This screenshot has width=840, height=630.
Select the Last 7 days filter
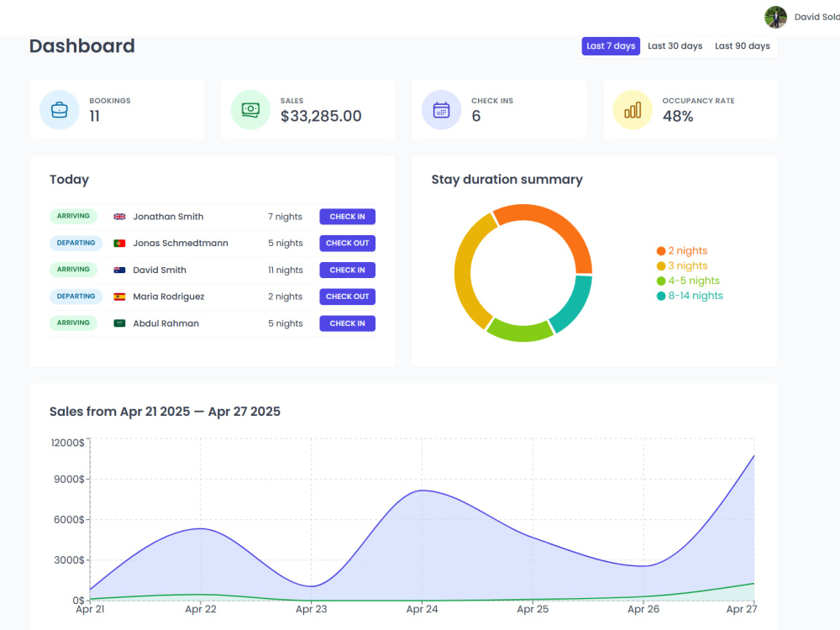point(611,46)
